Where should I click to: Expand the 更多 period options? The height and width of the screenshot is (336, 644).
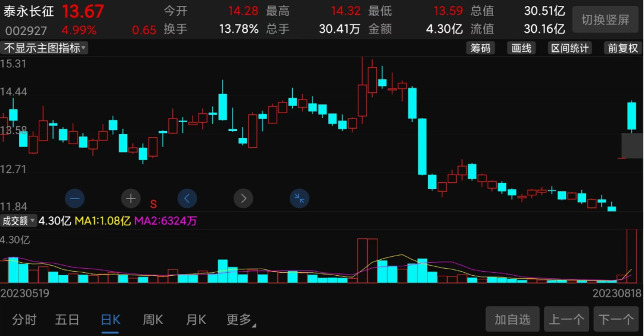[x=241, y=319]
